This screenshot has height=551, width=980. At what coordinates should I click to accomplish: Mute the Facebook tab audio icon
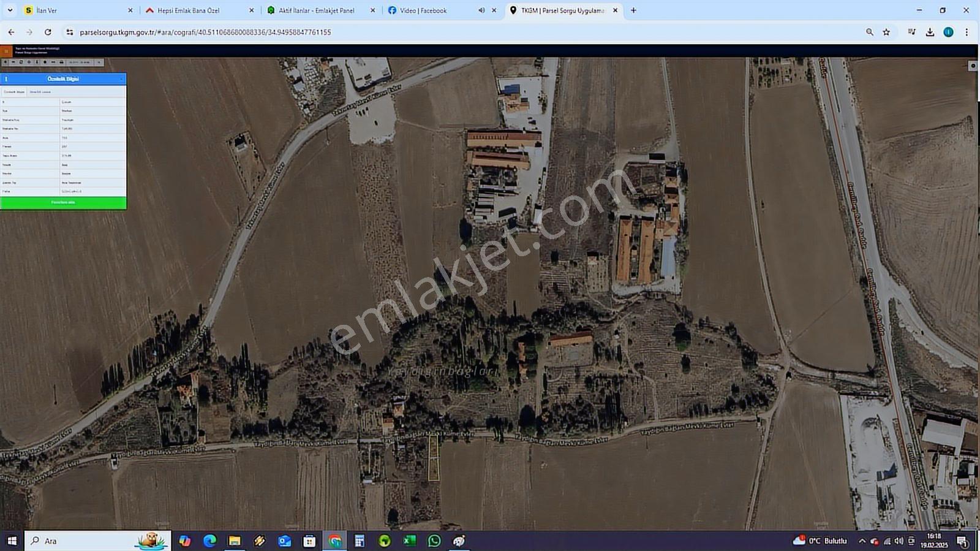[x=481, y=10]
